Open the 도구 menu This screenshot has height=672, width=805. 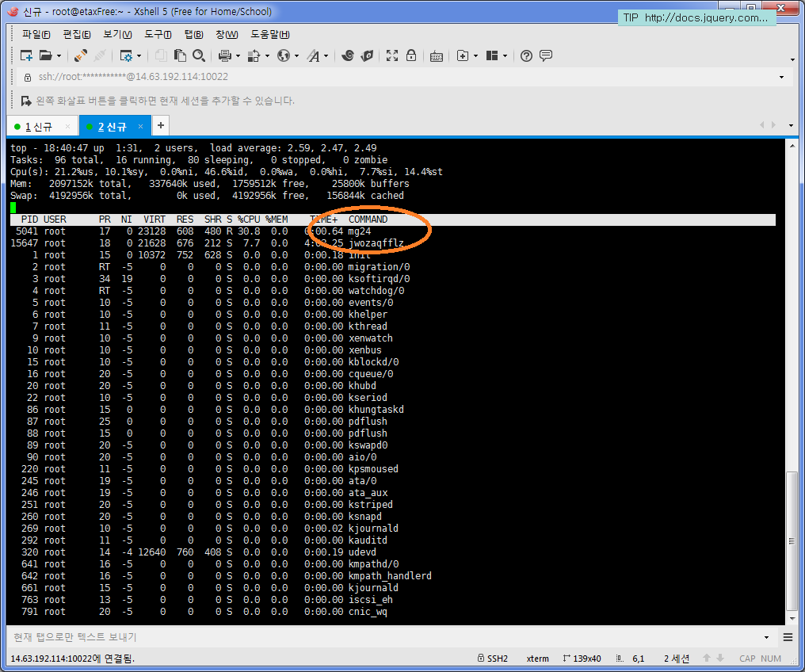point(158,34)
